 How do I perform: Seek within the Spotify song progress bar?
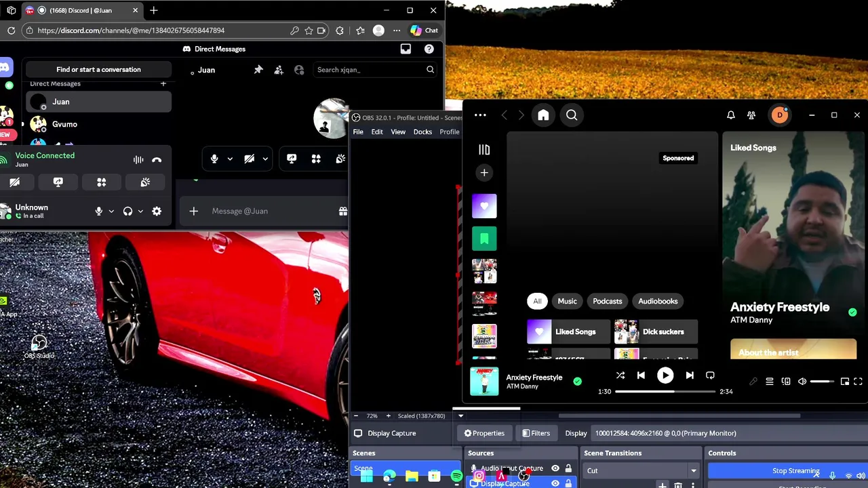(x=665, y=391)
